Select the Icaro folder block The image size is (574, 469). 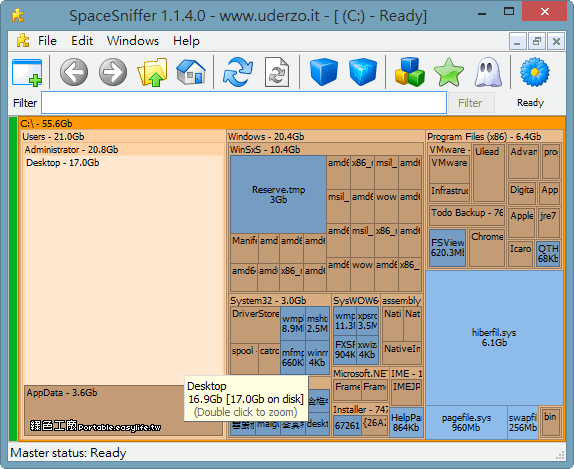pyautogui.click(x=520, y=253)
